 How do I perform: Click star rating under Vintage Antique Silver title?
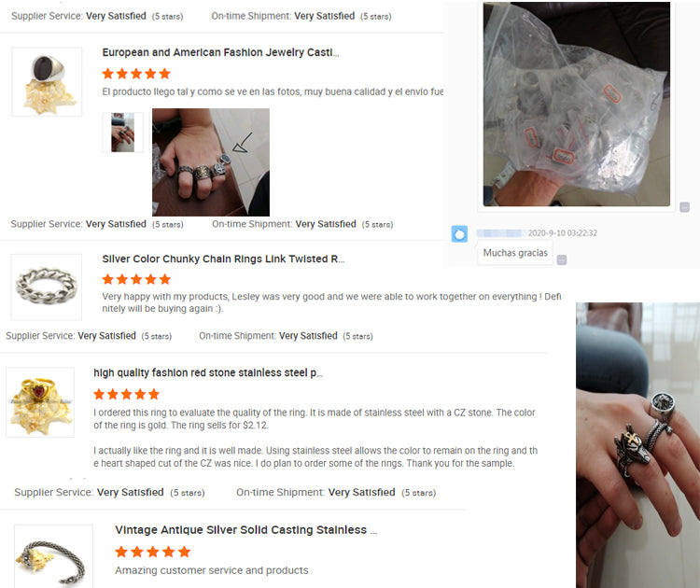153,552
